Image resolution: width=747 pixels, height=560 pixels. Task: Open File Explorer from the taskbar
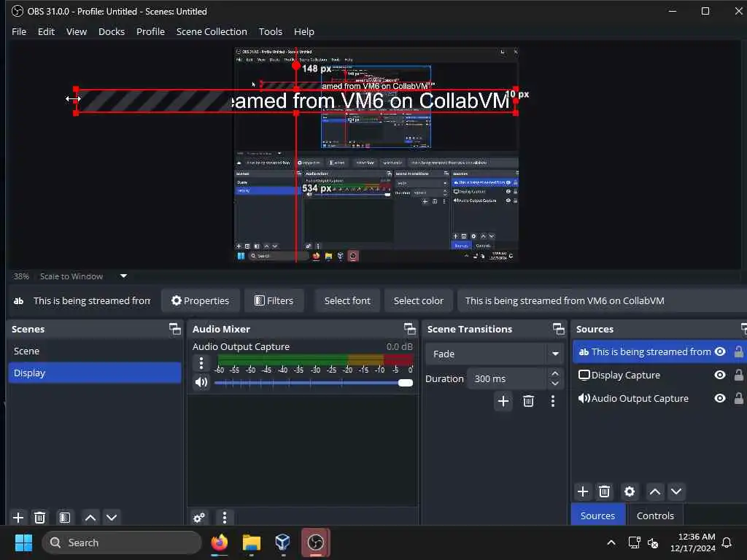click(251, 542)
